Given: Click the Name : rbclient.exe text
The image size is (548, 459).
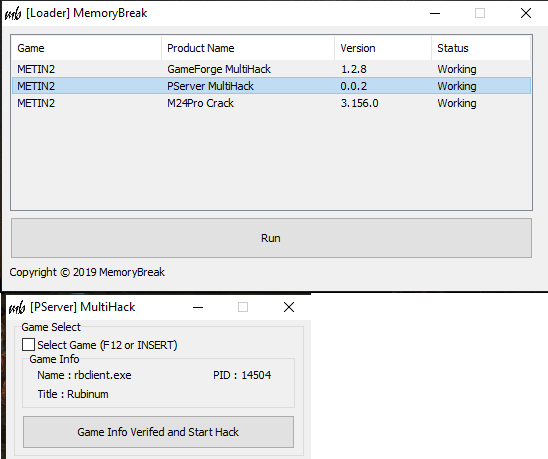Looking at the screenshot, I should [x=84, y=375].
